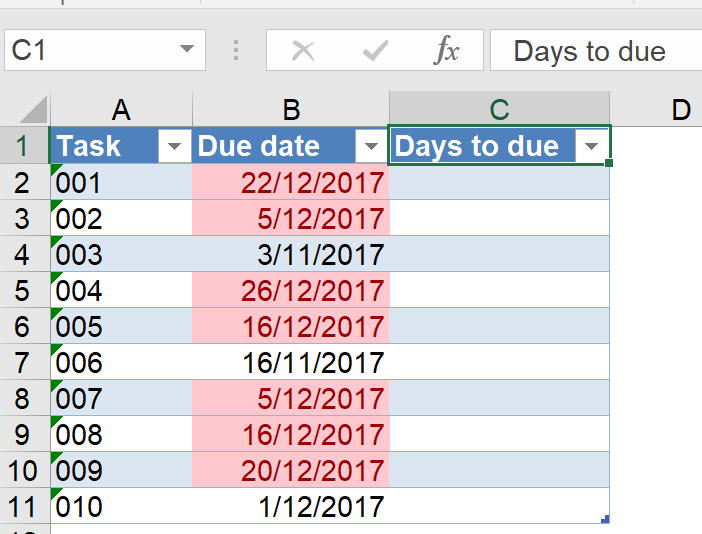Click the Enter checkmark formula bar icon
The height and width of the screenshot is (534, 702).
375,51
